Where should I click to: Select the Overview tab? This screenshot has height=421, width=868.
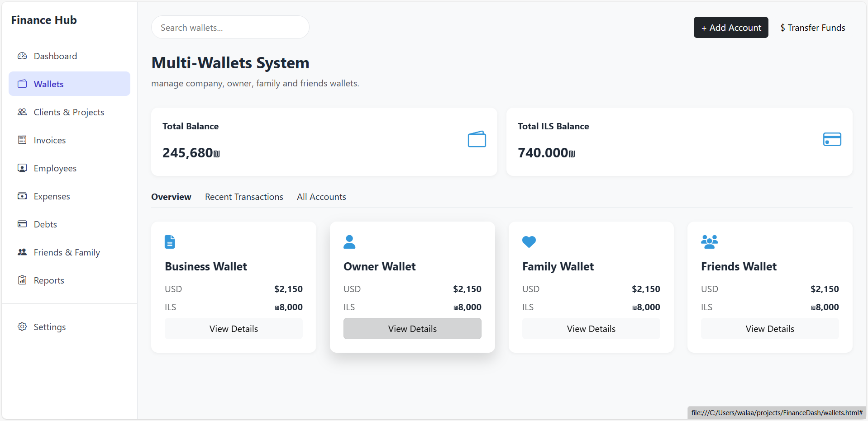[171, 197]
